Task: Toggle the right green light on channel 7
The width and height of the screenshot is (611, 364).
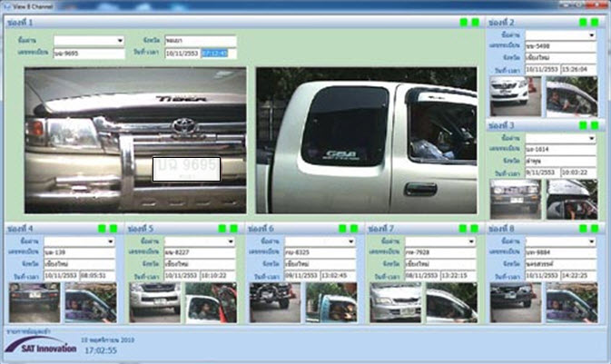Action: point(474,229)
